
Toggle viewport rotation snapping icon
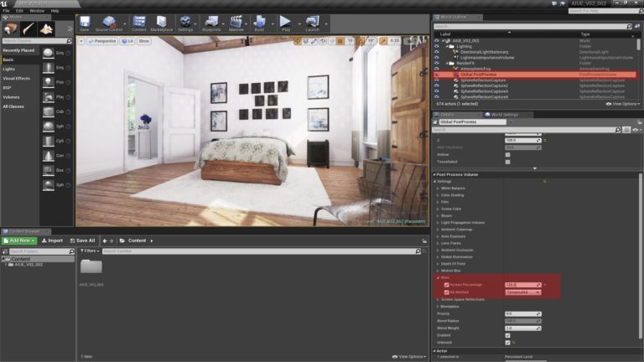(x=361, y=41)
